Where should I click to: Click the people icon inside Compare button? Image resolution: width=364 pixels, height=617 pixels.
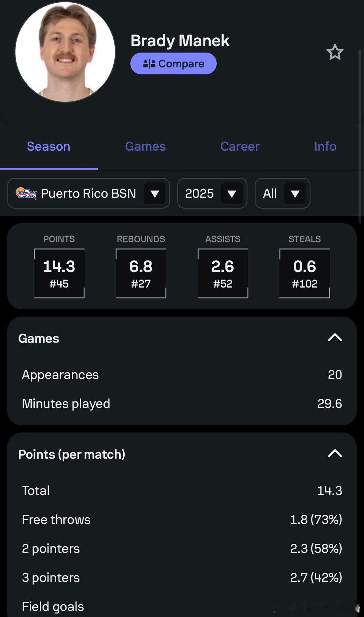[149, 63]
